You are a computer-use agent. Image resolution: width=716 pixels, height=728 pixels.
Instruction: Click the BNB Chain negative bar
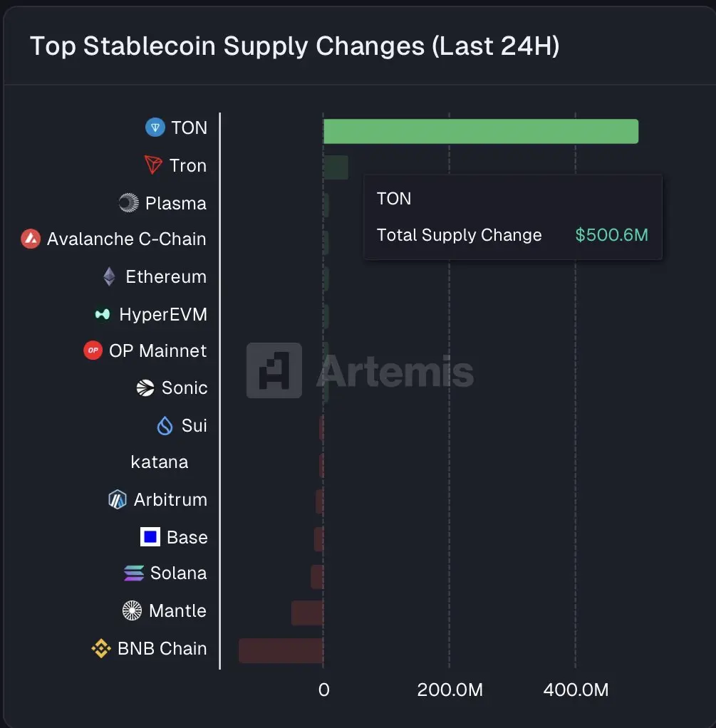click(x=281, y=650)
